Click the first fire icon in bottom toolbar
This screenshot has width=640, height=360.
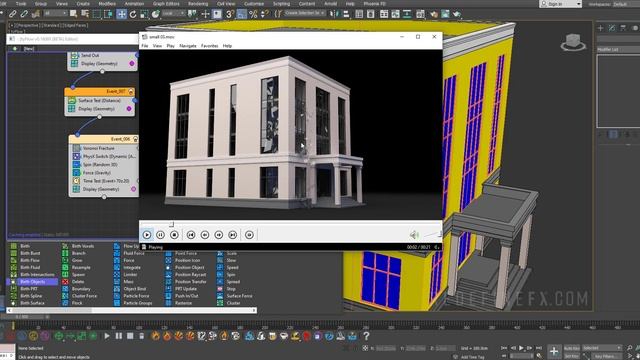coord(155,336)
